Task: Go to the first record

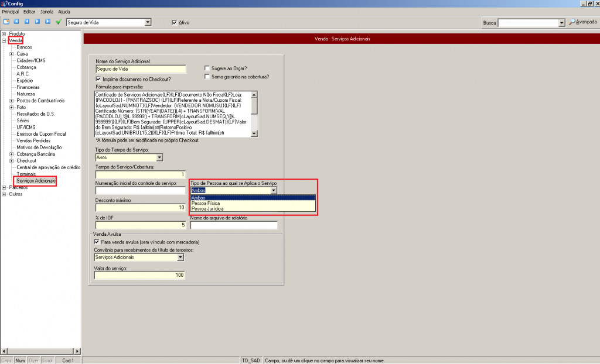Action: coord(16,22)
